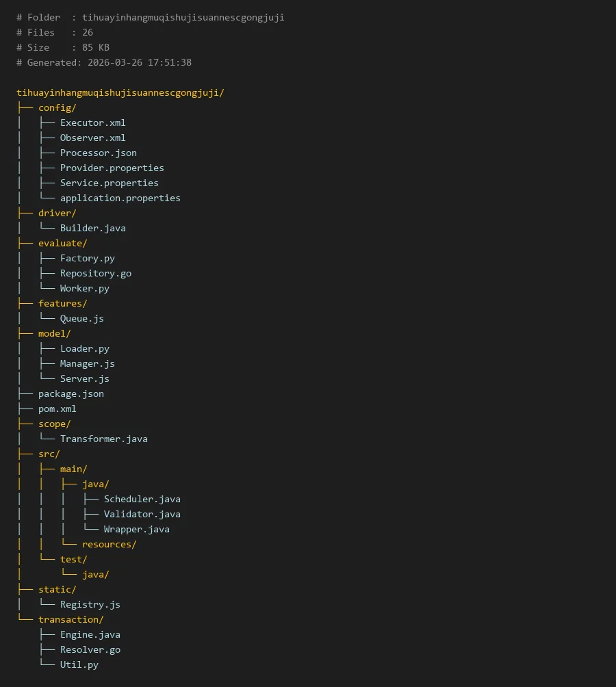Click the config/ folder entry
Screen dimensions: 616x687
coord(57,108)
